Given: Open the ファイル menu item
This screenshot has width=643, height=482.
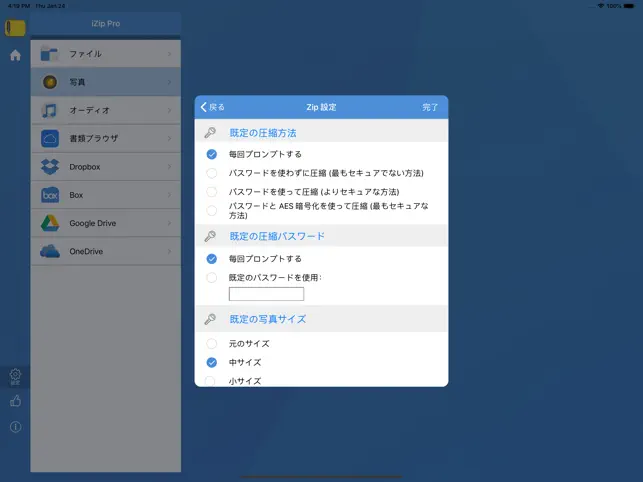Looking at the screenshot, I should (x=106, y=54).
